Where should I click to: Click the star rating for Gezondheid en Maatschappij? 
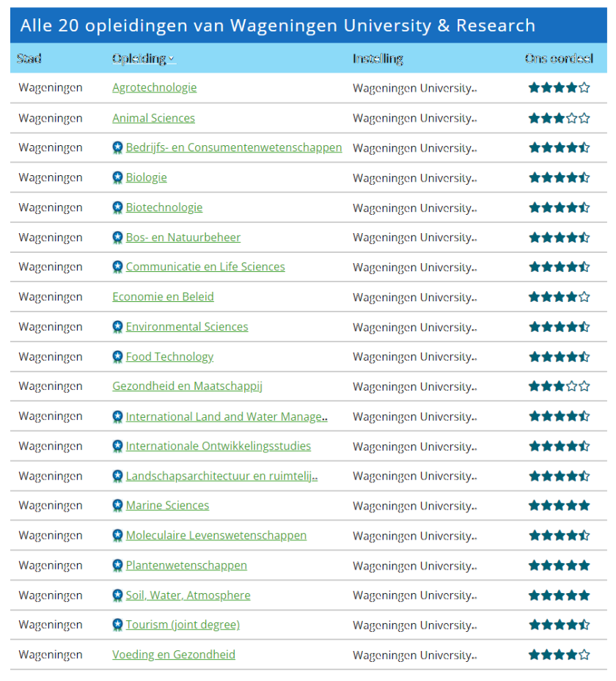point(559,386)
